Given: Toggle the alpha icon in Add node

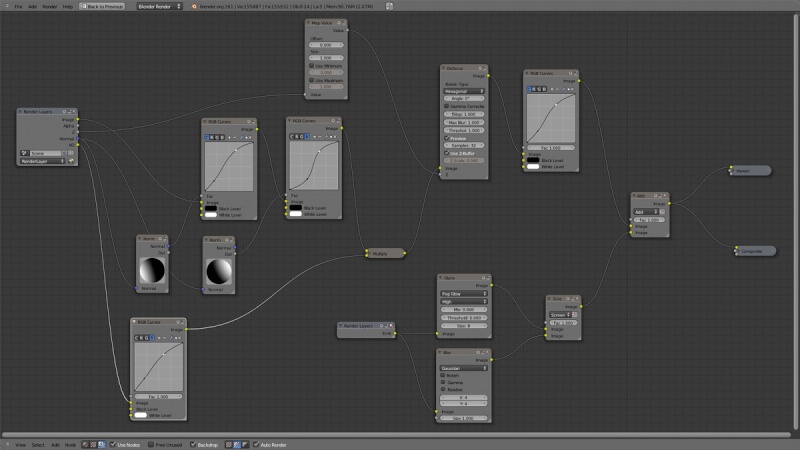Looking at the screenshot, I should [x=662, y=212].
